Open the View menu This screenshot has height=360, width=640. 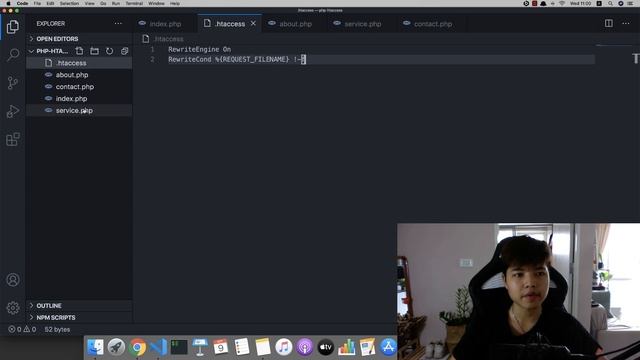[89, 3]
